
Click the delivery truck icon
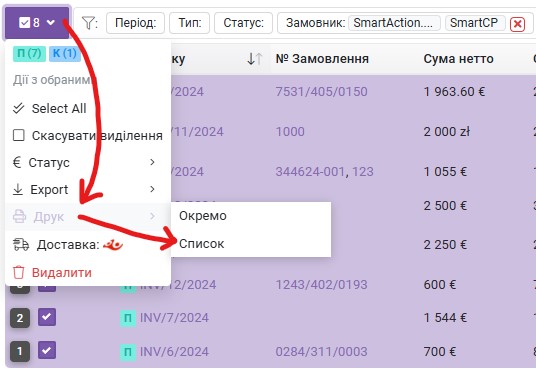[x=21, y=244]
